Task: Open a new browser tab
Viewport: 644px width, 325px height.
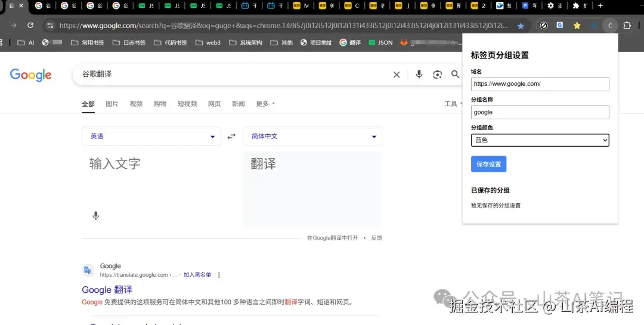Action: pyautogui.click(x=600, y=6)
